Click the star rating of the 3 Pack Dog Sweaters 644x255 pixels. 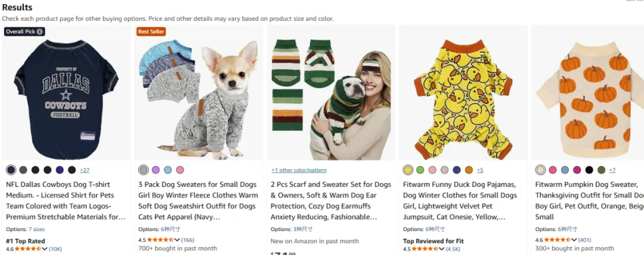point(160,239)
